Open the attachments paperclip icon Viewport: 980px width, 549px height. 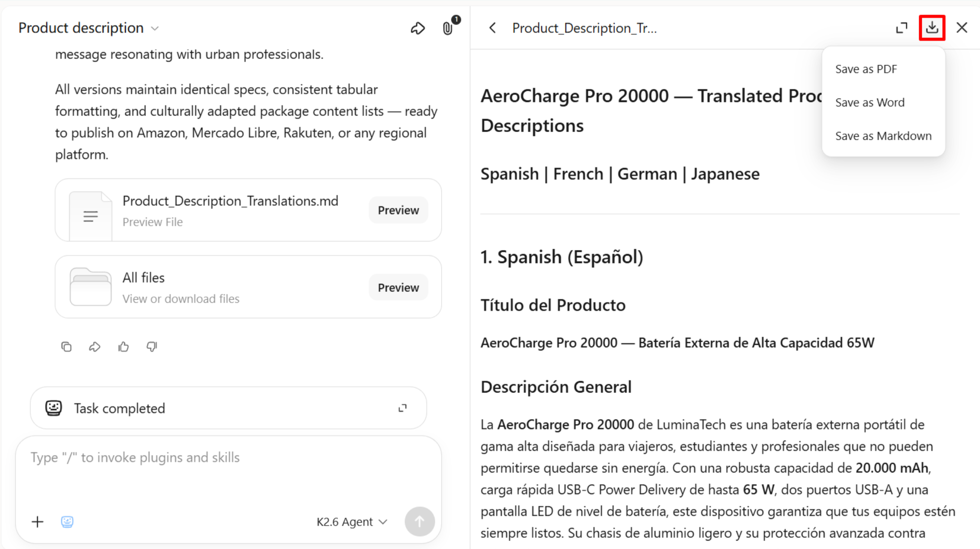point(448,28)
